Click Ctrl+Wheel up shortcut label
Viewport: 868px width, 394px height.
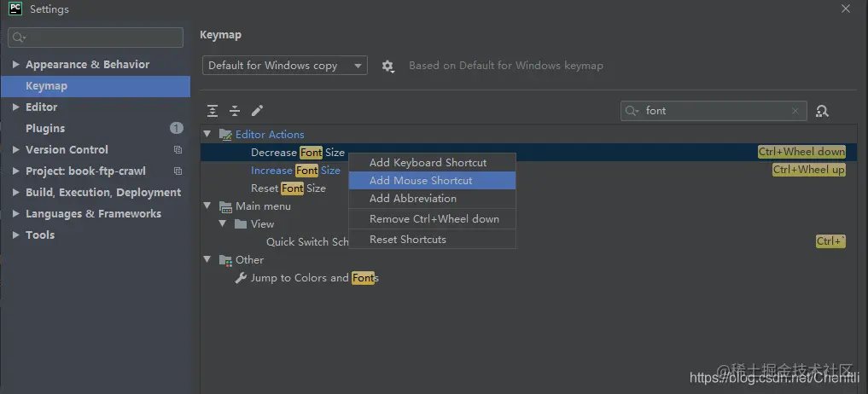[x=809, y=170]
